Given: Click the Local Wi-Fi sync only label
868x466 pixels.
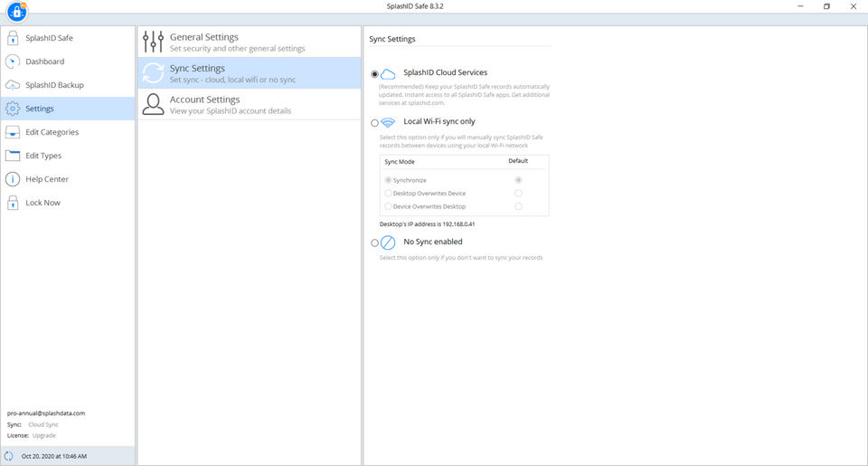Looking at the screenshot, I should pos(439,121).
